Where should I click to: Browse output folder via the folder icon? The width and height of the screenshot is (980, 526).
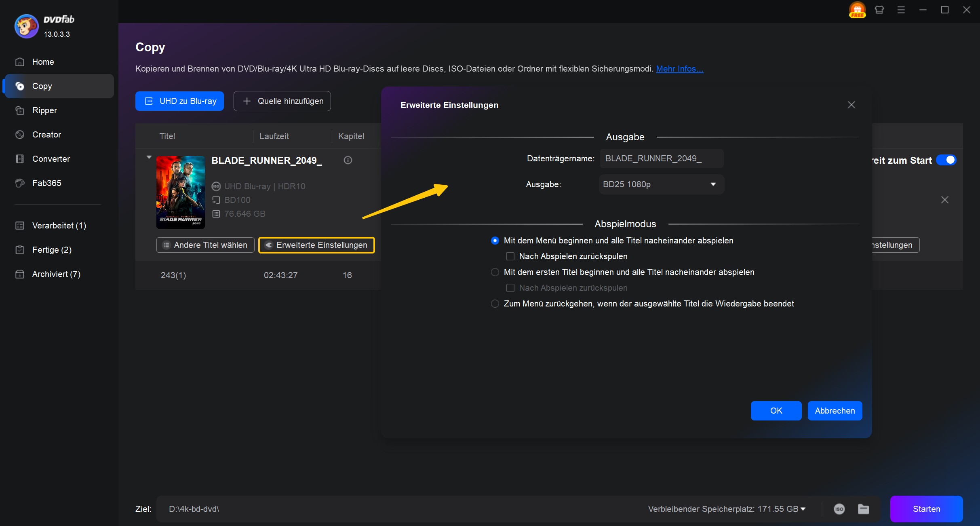point(864,509)
